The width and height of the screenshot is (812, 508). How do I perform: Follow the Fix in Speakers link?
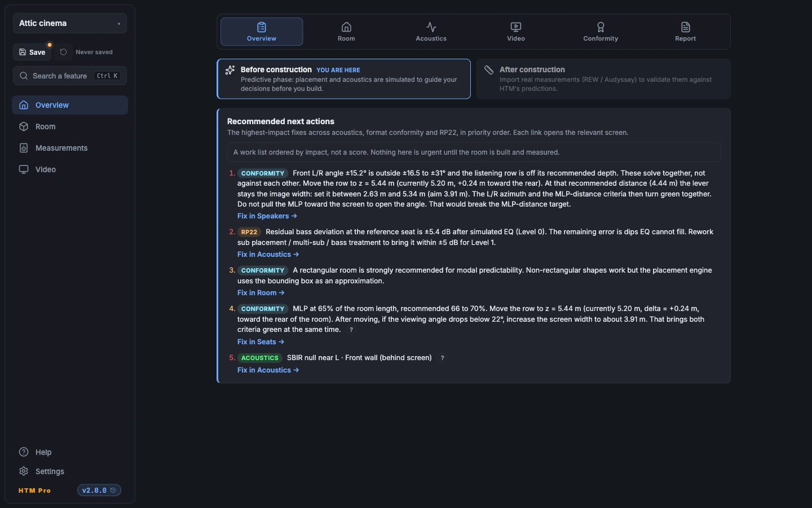click(267, 216)
